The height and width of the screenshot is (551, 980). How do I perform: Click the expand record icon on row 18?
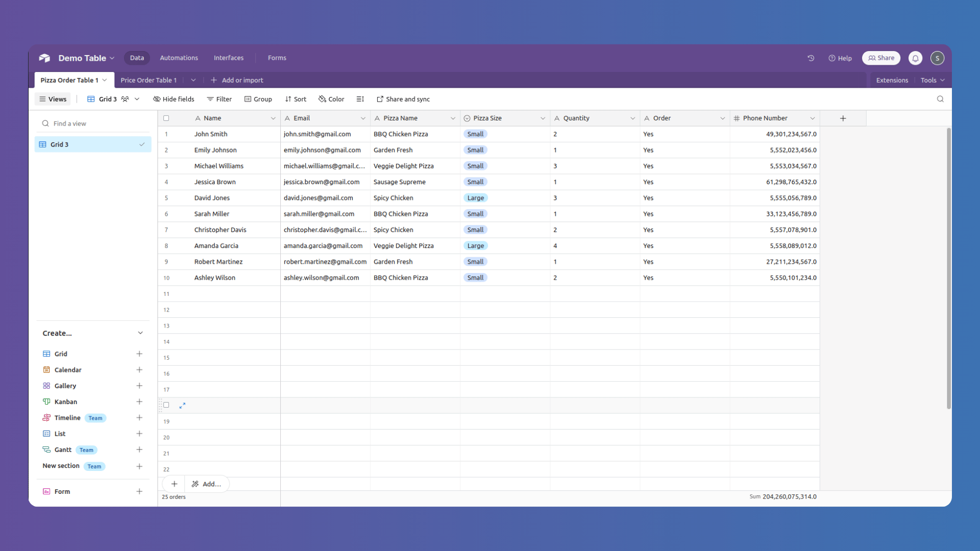point(182,405)
